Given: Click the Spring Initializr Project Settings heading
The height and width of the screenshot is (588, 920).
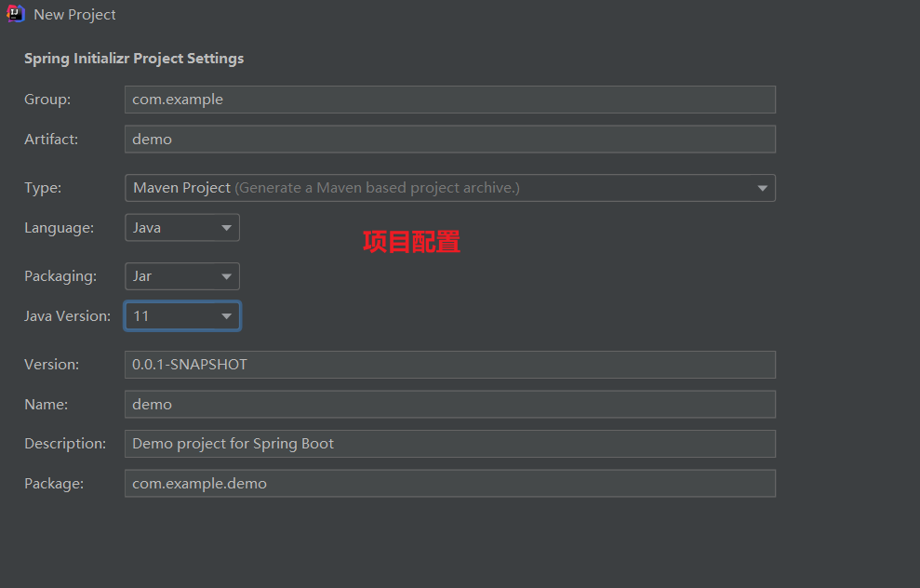Looking at the screenshot, I should 134,59.
